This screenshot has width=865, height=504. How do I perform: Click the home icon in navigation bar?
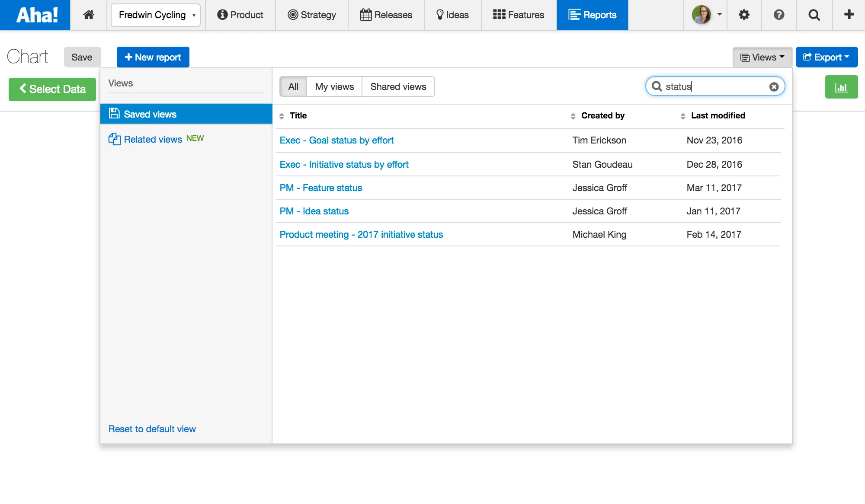89,15
